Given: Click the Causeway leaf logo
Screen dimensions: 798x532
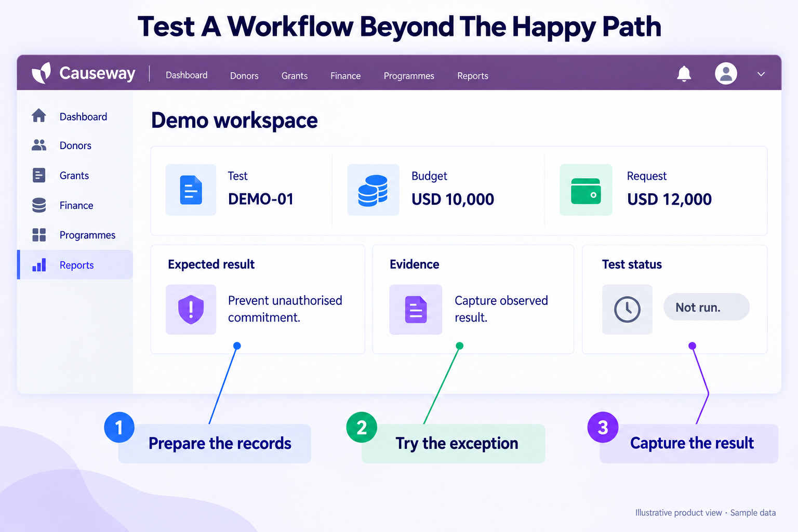Looking at the screenshot, I should pos(42,73).
